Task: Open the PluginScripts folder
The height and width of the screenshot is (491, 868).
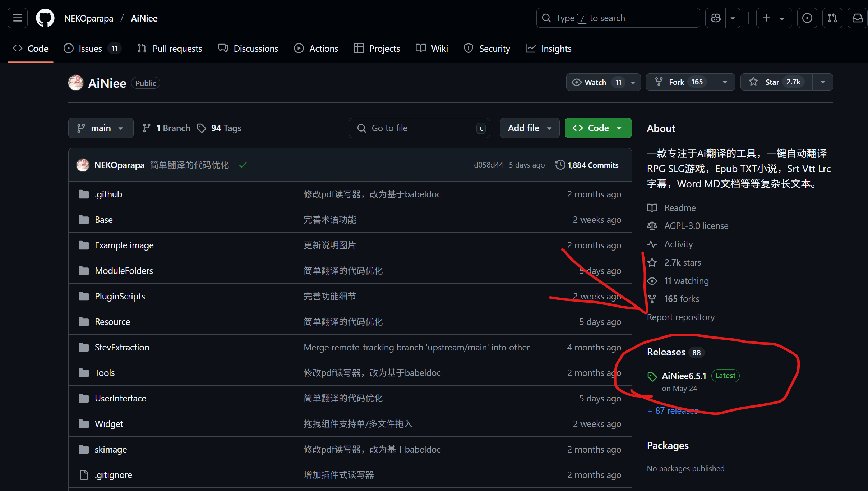Action: (x=120, y=296)
